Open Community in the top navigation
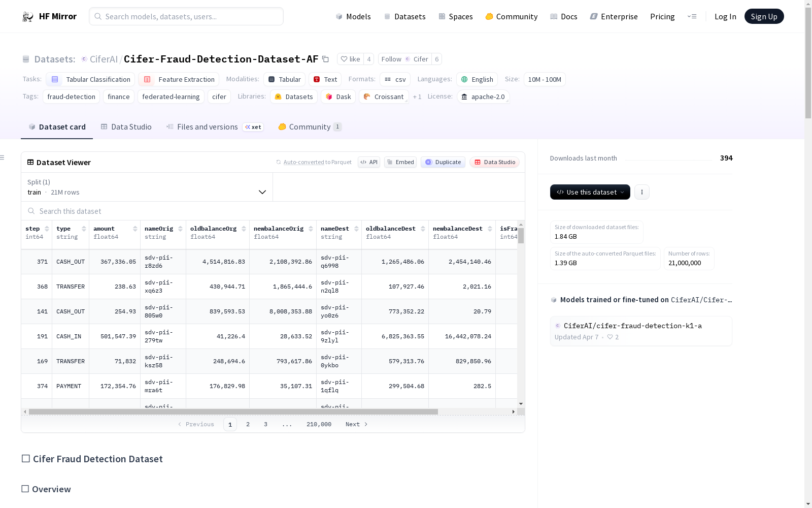Viewport: 812px width, 508px height. 512,16
